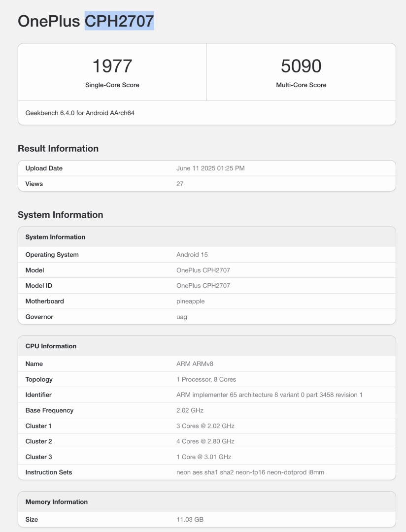The width and height of the screenshot is (406, 532).
Task: Click the OnePlus CPH2707 value in Model ID row
Action: coord(203,286)
